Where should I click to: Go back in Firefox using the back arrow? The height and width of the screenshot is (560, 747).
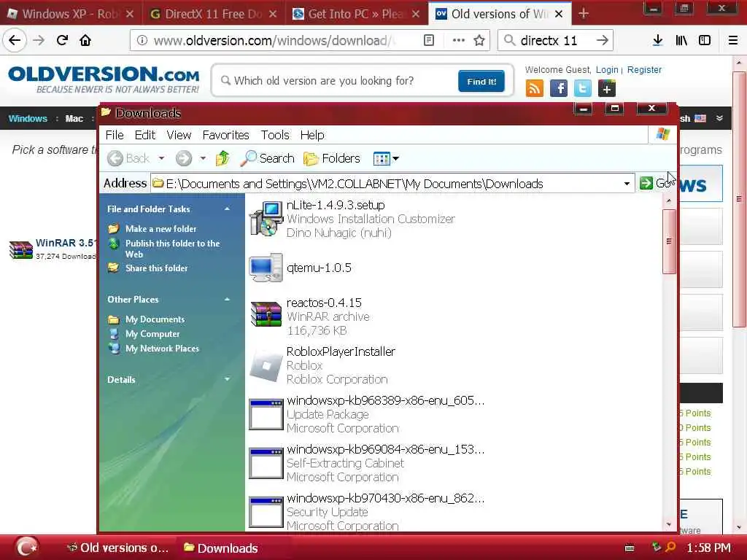click(15, 41)
